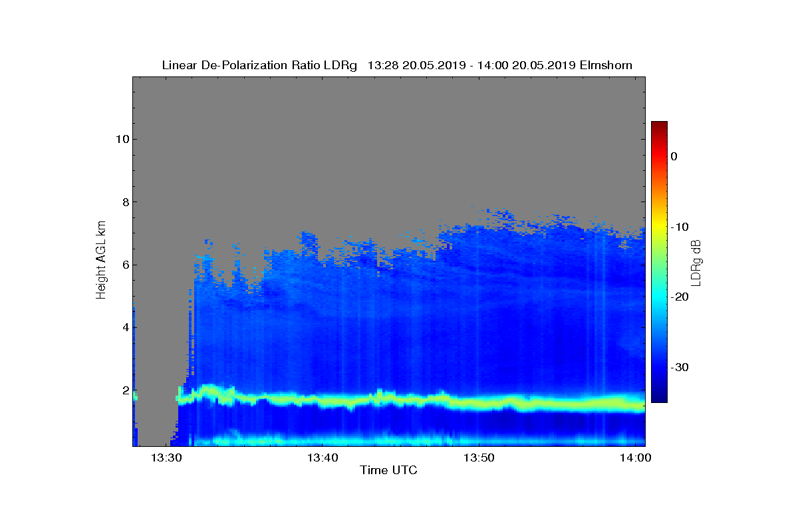Click the height tick label 2

pyautogui.click(x=124, y=390)
